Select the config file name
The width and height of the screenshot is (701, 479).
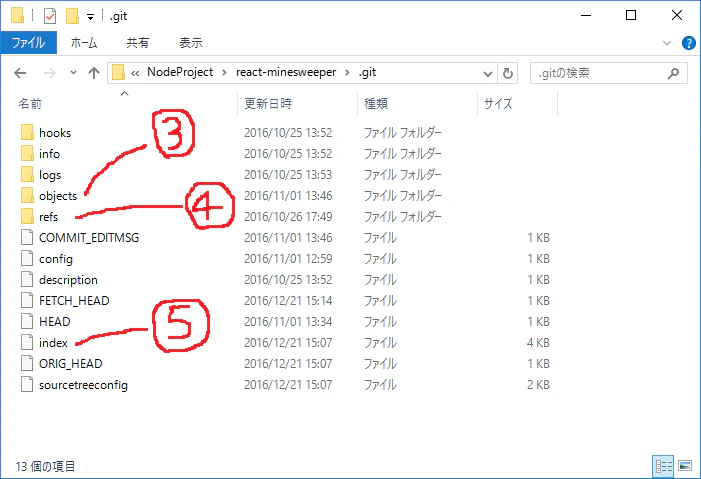coord(56,259)
